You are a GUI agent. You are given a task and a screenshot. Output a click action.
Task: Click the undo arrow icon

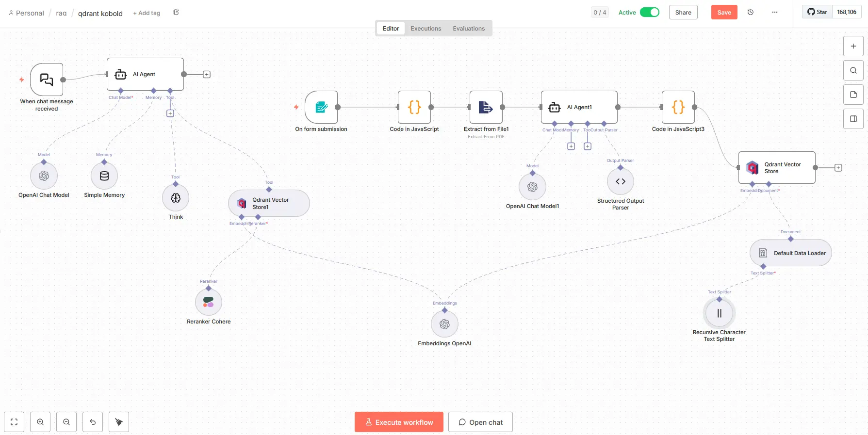pyautogui.click(x=93, y=422)
